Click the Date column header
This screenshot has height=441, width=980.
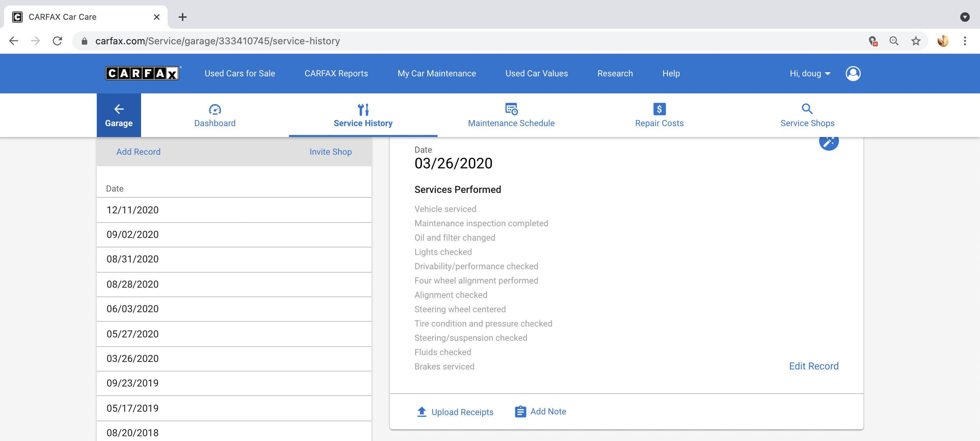point(114,189)
